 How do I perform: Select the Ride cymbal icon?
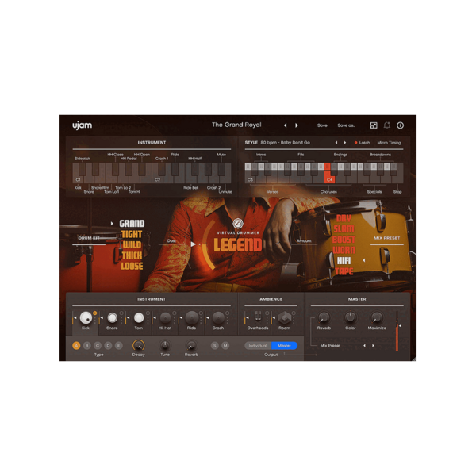click(x=192, y=318)
